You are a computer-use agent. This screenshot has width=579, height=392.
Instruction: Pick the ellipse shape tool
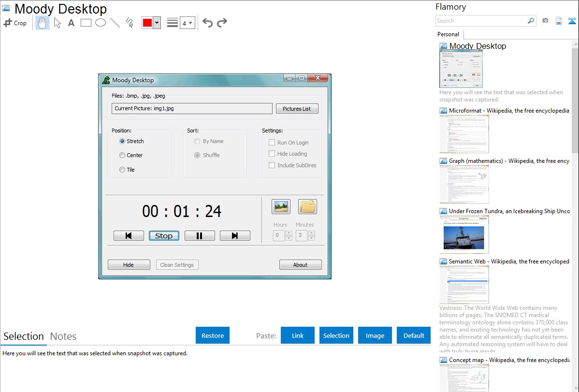point(101,23)
